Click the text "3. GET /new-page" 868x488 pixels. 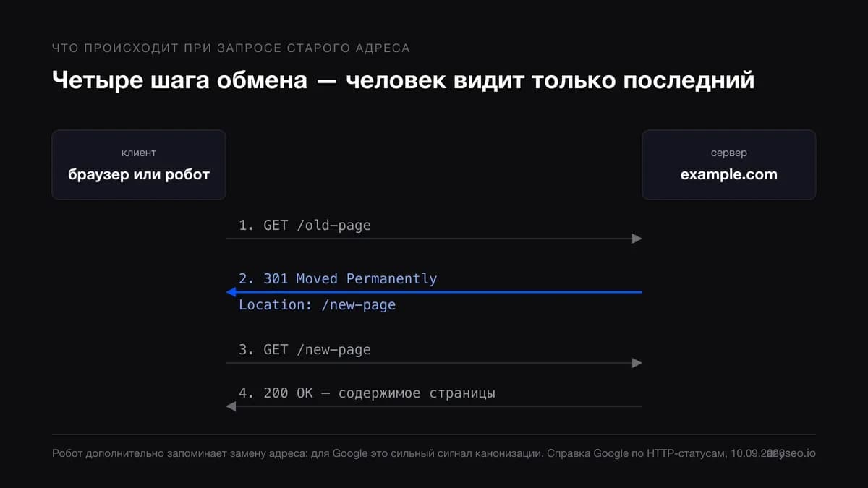[305, 349]
